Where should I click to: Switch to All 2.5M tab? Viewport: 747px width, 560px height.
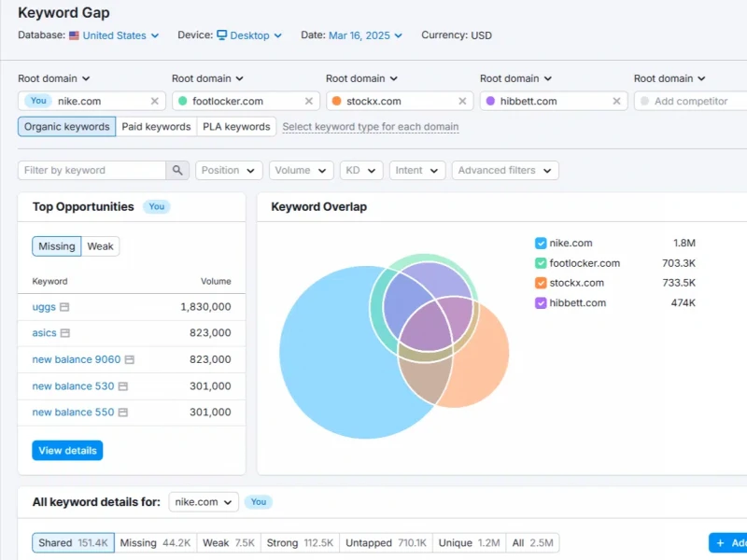532,543
